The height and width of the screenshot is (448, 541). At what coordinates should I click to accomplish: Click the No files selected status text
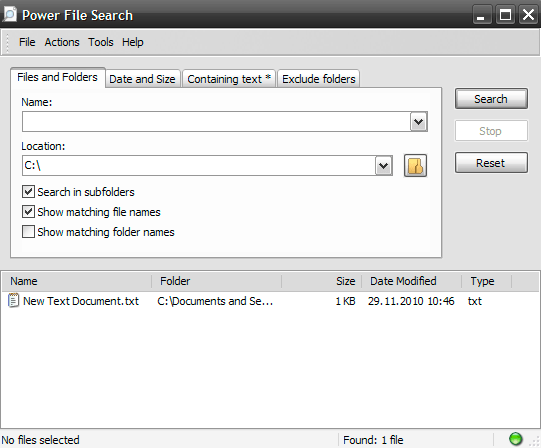[40, 440]
